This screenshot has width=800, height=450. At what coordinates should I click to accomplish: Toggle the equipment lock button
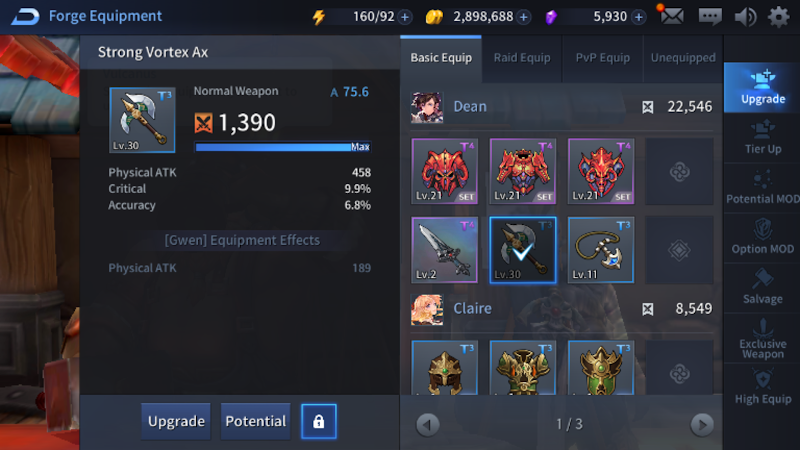(318, 421)
